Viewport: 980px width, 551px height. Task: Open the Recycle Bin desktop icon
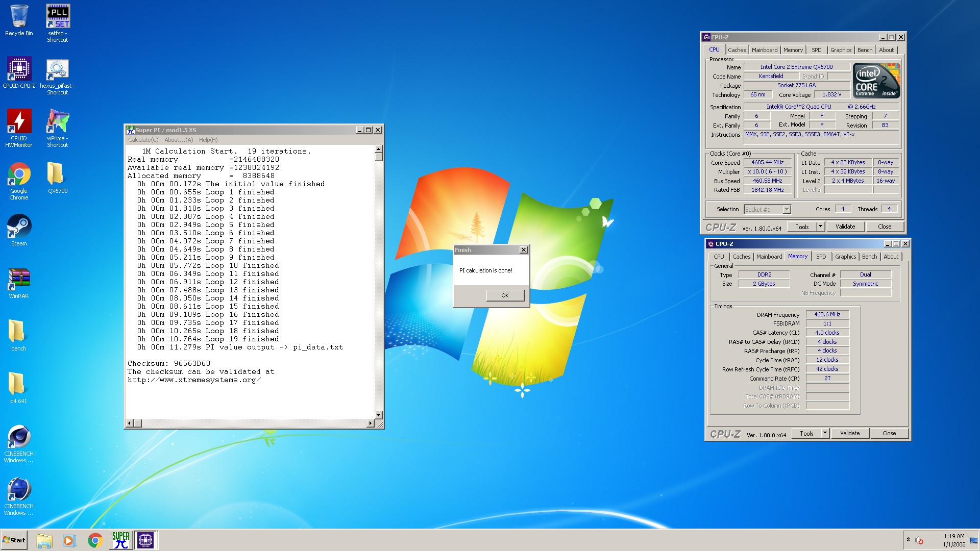pos(19,20)
